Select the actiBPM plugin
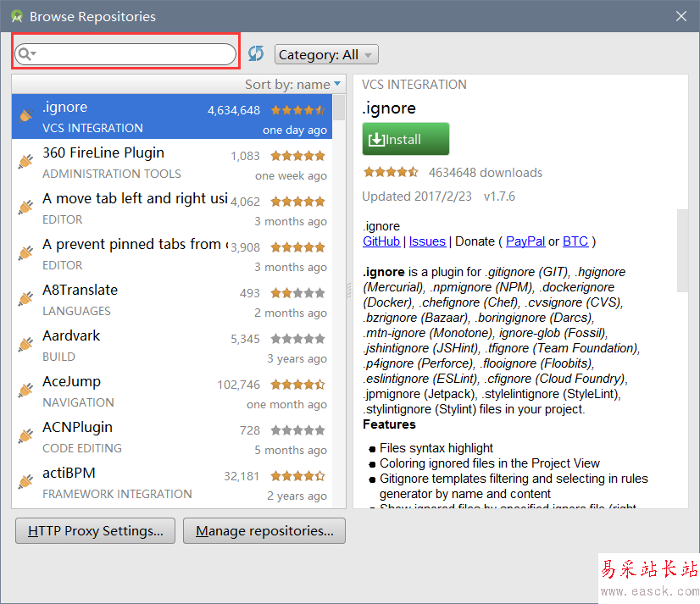The image size is (700, 604). click(x=172, y=483)
